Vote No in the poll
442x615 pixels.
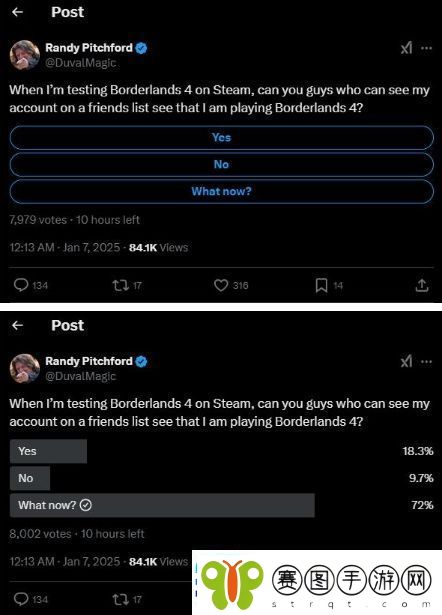click(222, 164)
